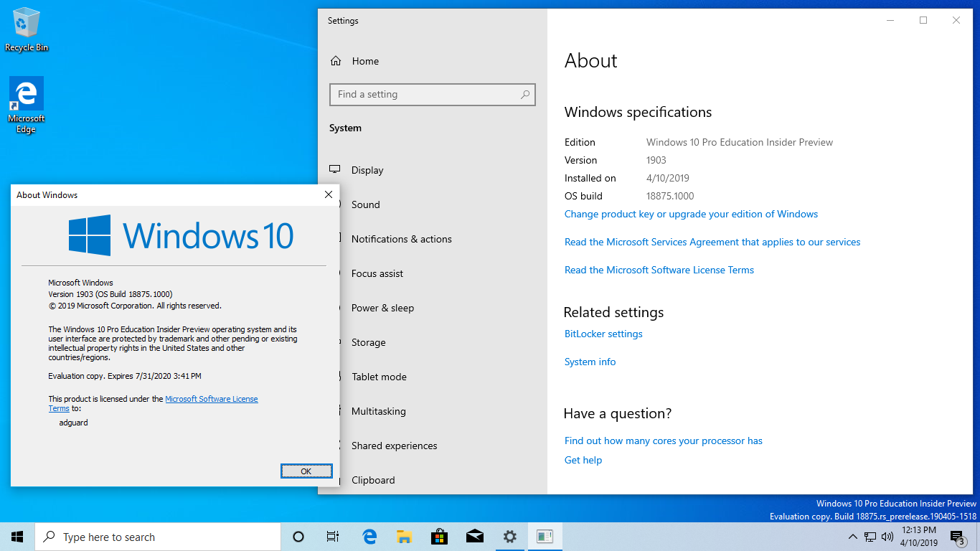Open Microsoft Software License Terms in About Windows

(211, 399)
